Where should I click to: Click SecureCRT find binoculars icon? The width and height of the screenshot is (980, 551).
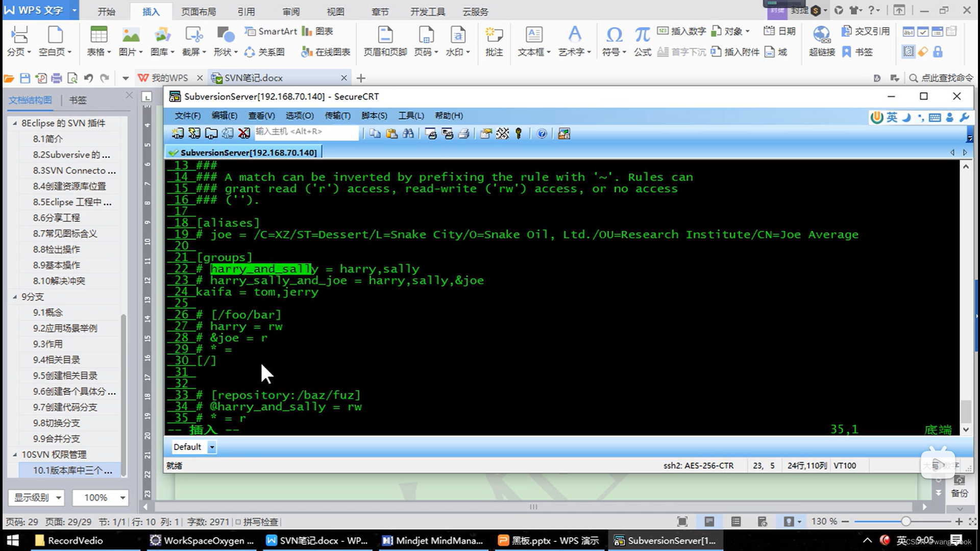point(408,134)
